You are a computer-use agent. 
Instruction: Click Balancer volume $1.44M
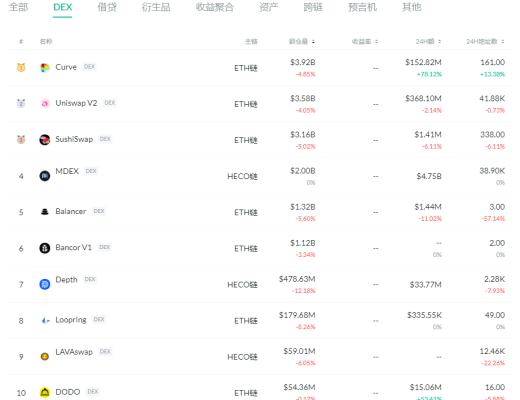point(428,207)
